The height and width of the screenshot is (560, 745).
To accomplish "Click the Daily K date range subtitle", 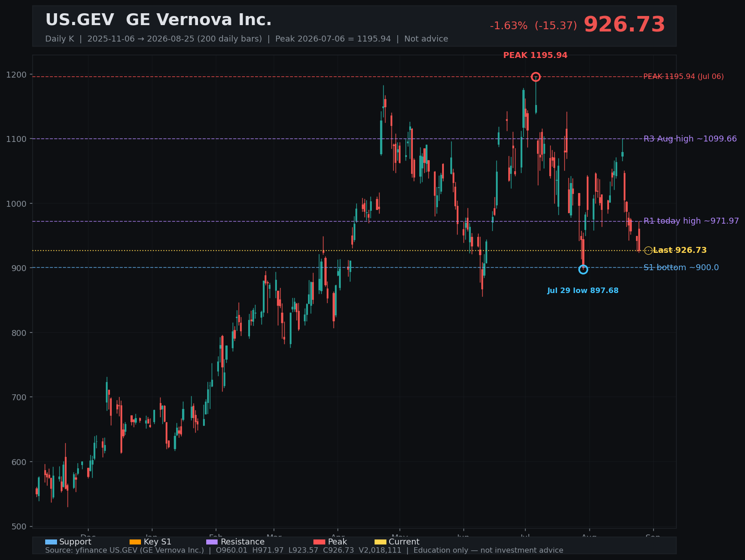I will pos(246,39).
